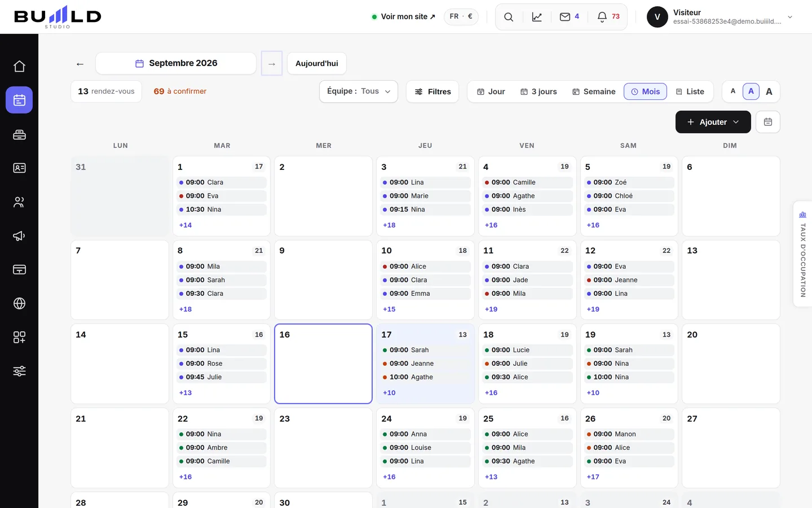Open messages envelope with 4 unread
The height and width of the screenshot is (508, 812).
[x=570, y=17]
